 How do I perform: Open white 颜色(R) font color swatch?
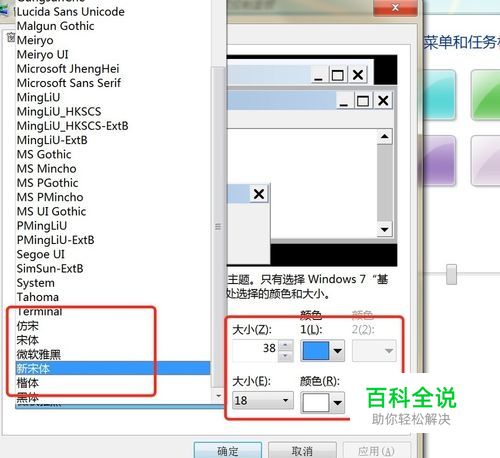[315, 403]
